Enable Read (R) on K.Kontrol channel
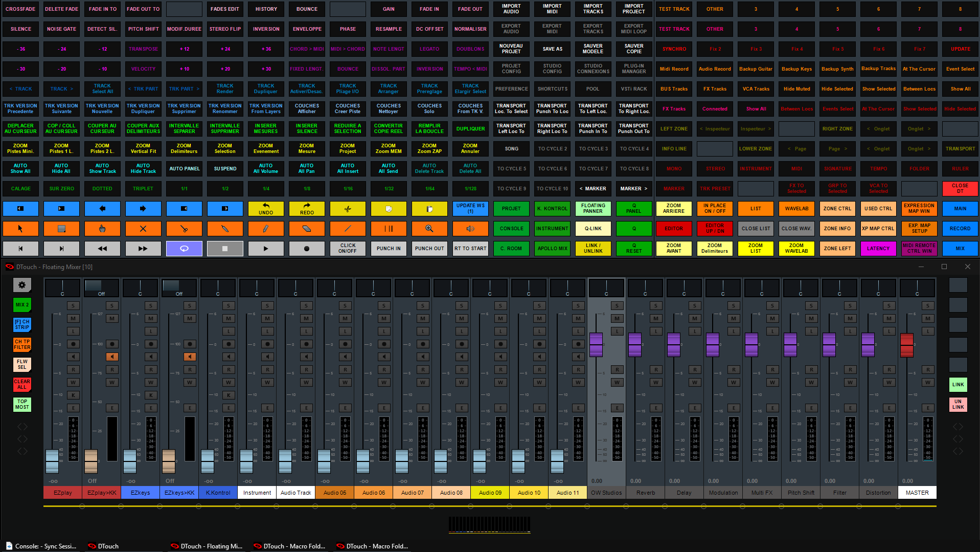This screenshot has height=552, width=980. pos(229,369)
